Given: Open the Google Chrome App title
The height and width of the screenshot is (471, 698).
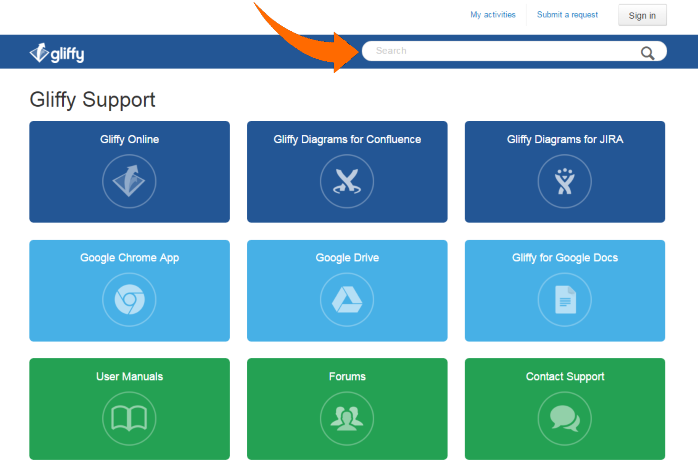Looking at the screenshot, I should tap(130, 258).
